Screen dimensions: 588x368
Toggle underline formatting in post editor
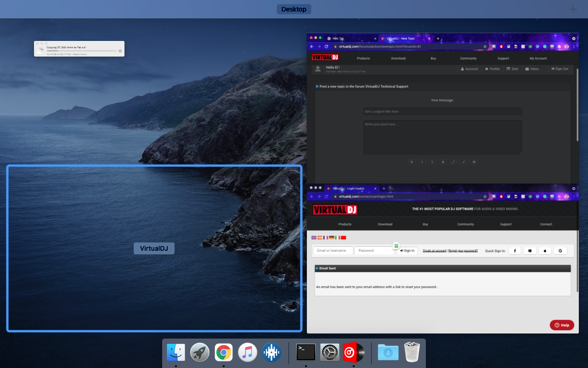click(x=432, y=162)
